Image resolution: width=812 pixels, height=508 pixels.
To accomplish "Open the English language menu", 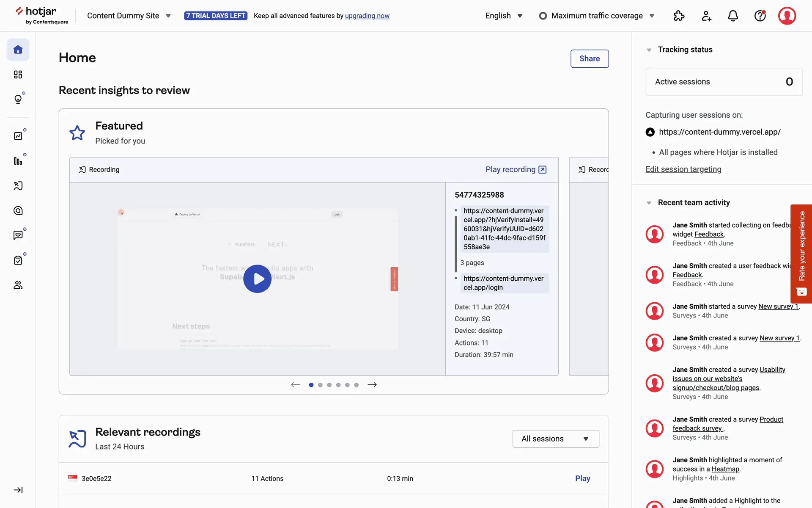I will click(504, 16).
